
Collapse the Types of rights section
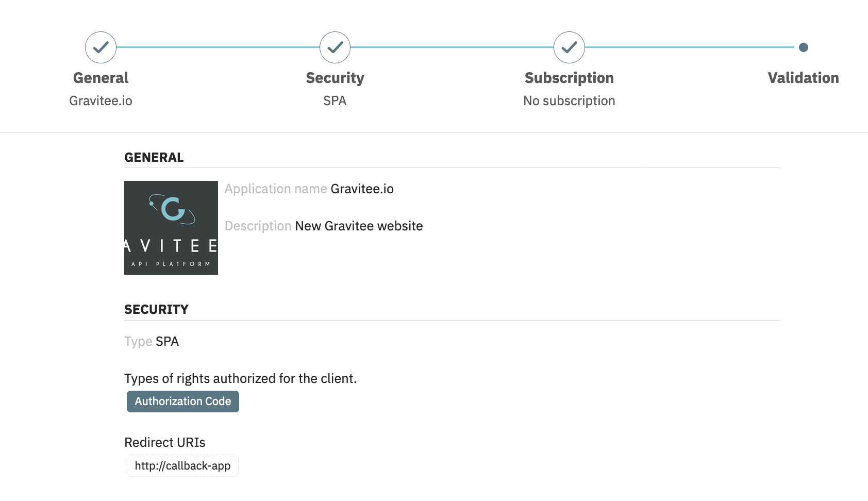tap(240, 378)
